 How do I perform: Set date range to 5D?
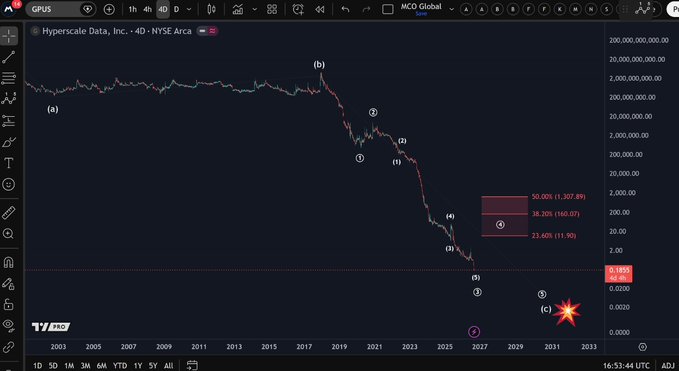tap(53, 366)
